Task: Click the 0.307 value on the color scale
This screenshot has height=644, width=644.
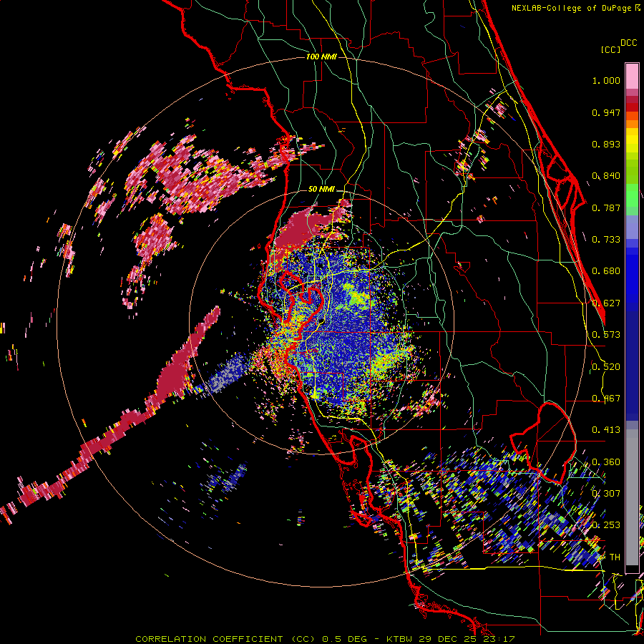Action: [606, 493]
